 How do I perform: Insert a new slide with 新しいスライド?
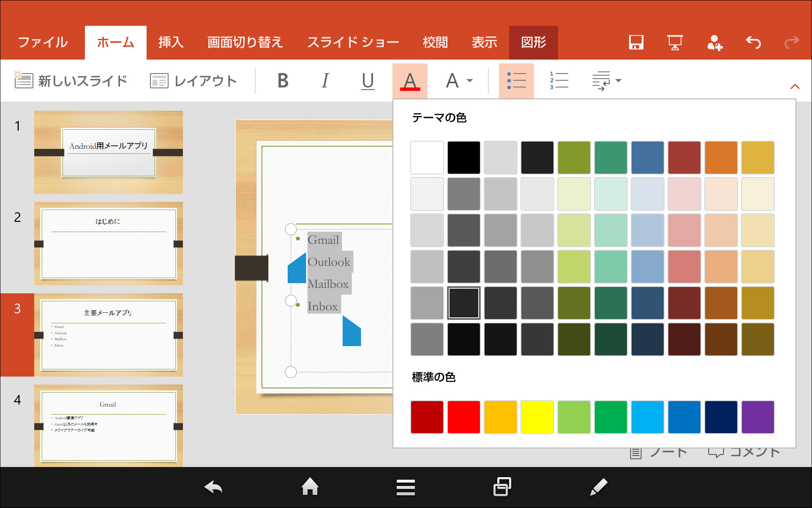tap(71, 80)
